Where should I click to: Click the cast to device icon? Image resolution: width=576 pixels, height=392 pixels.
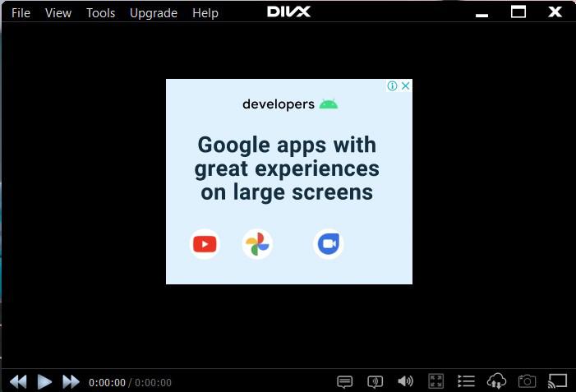click(x=557, y=381)
